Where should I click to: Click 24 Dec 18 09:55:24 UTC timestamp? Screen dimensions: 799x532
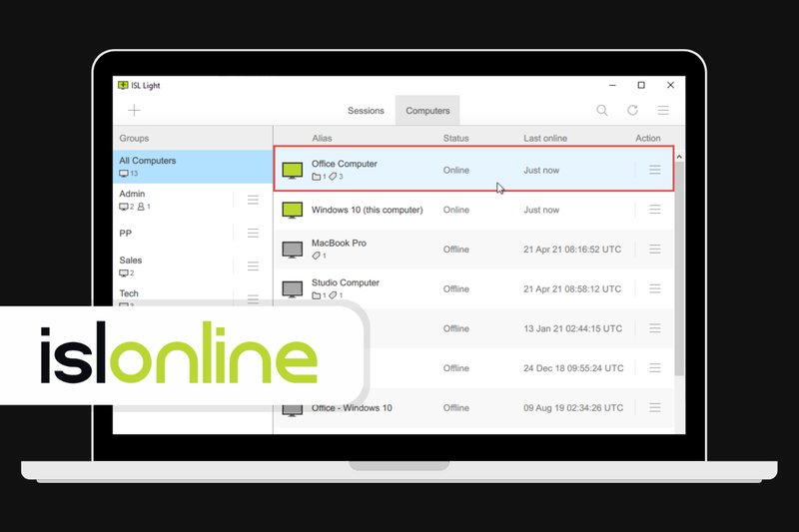[573, 368]
